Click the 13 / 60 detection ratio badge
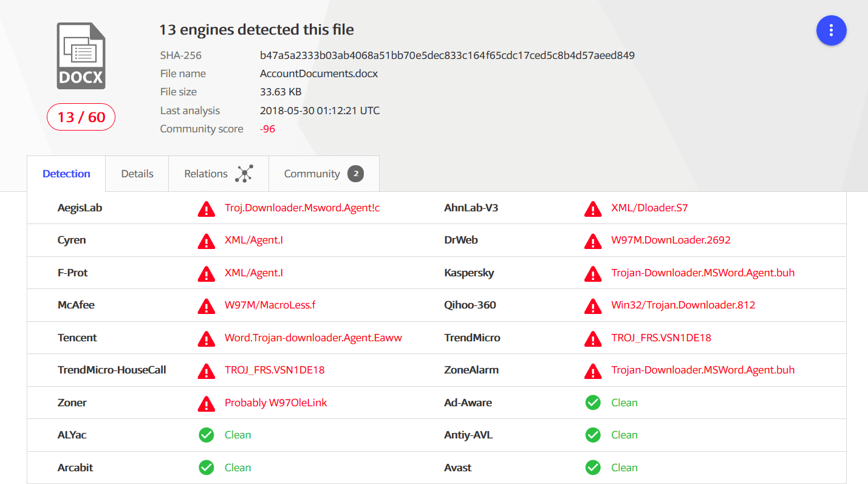Image resolution: width=868 pixels, height=484 pixels. [81, 117]
